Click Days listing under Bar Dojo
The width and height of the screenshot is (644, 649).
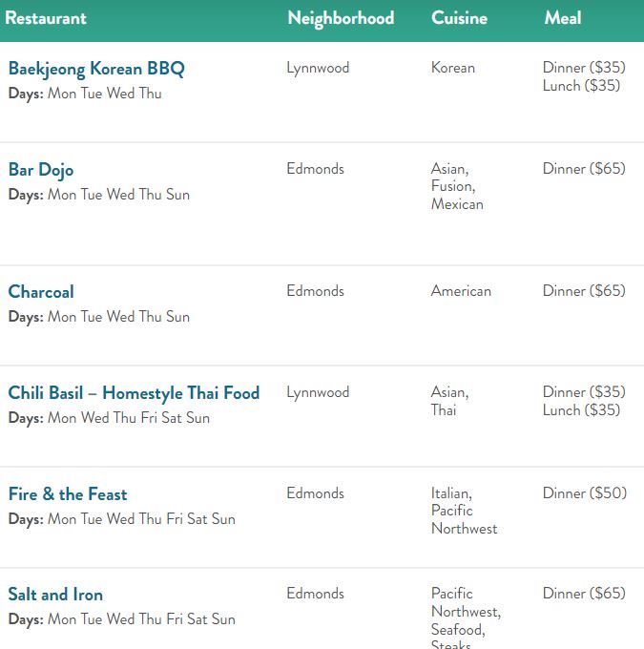tap(99, 195)
